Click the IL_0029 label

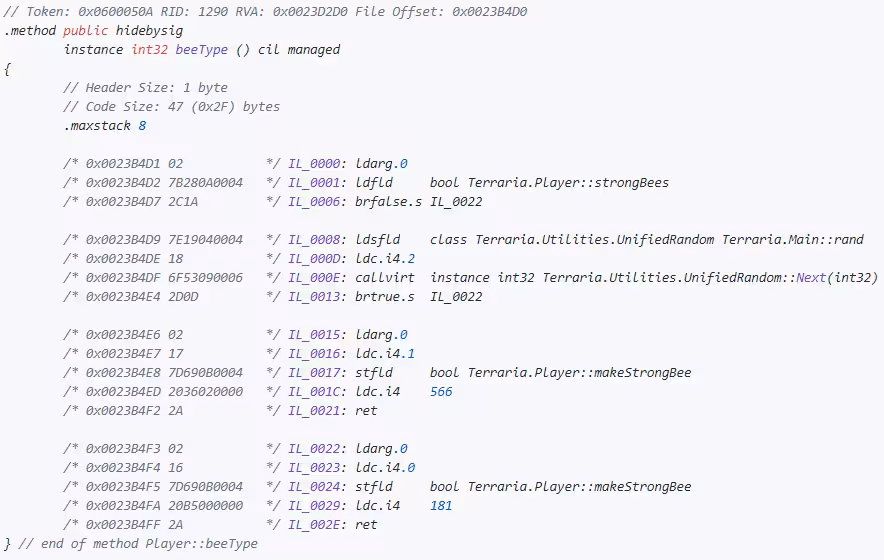tap(314, 506)
